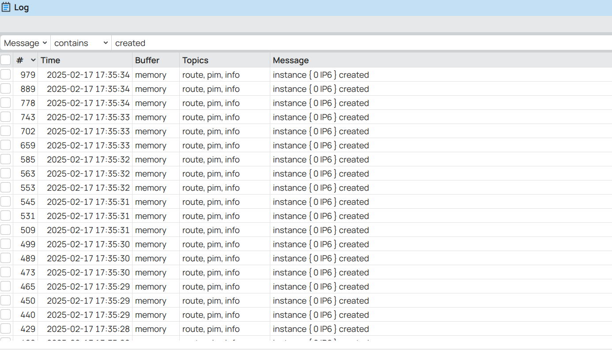Sort the log by the Time column header
The image size is (612, 364).
click(50, 60)
